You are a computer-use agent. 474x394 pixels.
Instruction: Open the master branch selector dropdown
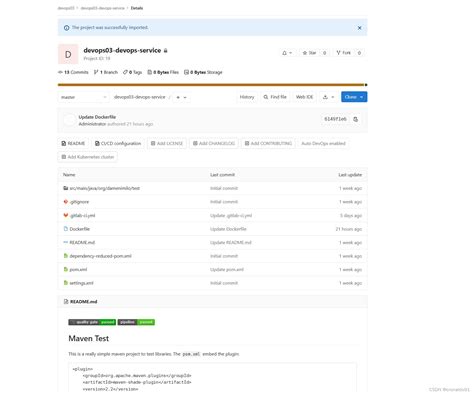[84, 97]
